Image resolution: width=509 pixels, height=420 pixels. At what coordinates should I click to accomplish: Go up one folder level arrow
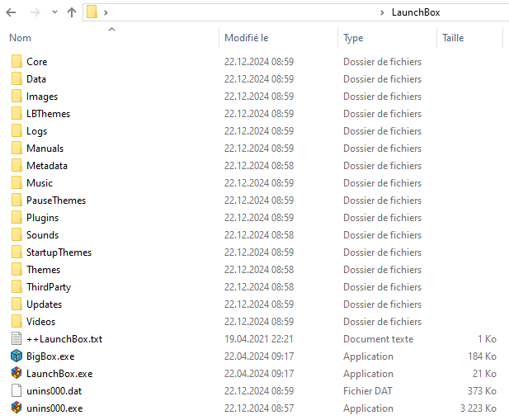pos(72,12)
